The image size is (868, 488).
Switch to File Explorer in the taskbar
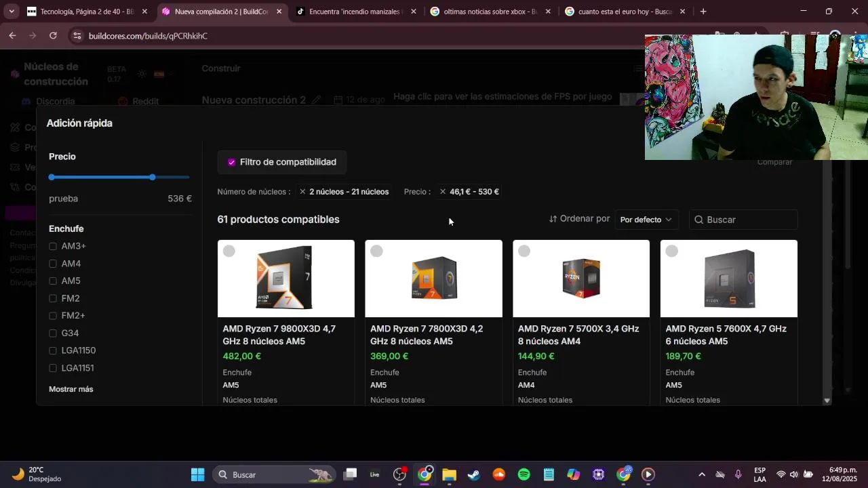[449, 474]
